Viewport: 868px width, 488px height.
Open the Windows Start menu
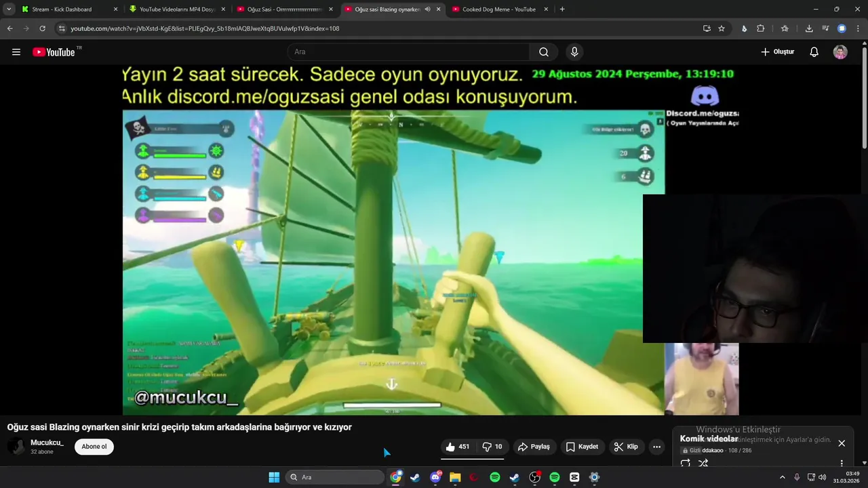click(274, 477)
